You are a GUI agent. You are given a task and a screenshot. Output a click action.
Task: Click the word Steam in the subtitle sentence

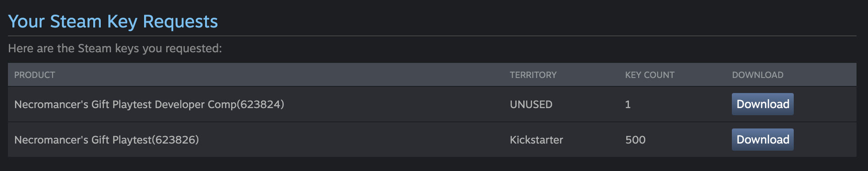point(94,48)
